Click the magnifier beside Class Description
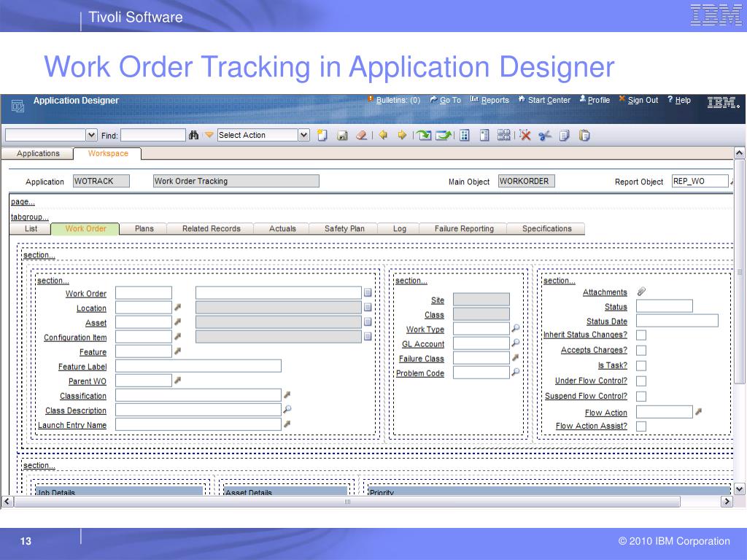This screenshot has width=747, height=560. point(287,409)
